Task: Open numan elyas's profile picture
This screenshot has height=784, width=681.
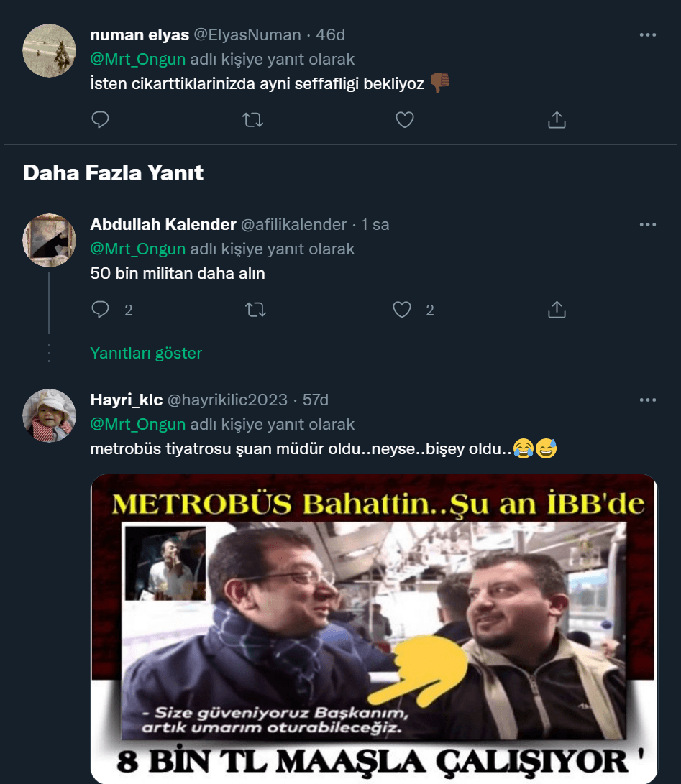Action: click(x=50, y=50)
